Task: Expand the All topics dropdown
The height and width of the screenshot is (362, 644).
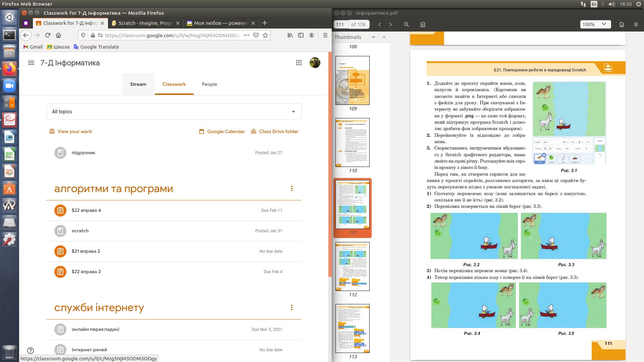Action: coord(293,112)
